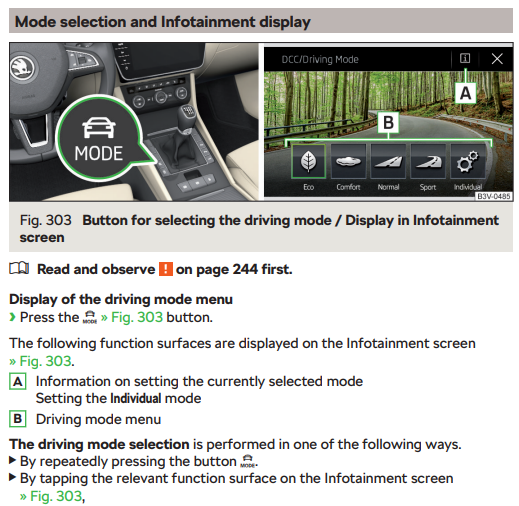Click the open book icon beside Read and observe
This screenshot has width=519, height=506.
[19, 268]
